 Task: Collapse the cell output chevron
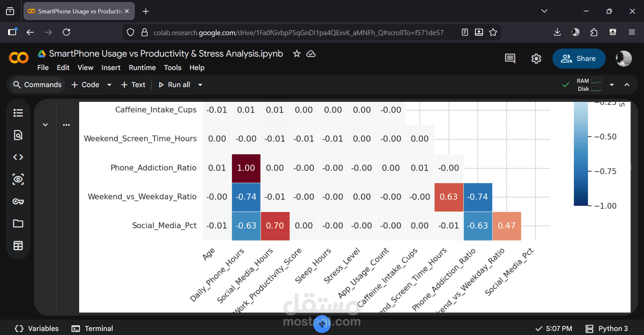tap(45, 125)
